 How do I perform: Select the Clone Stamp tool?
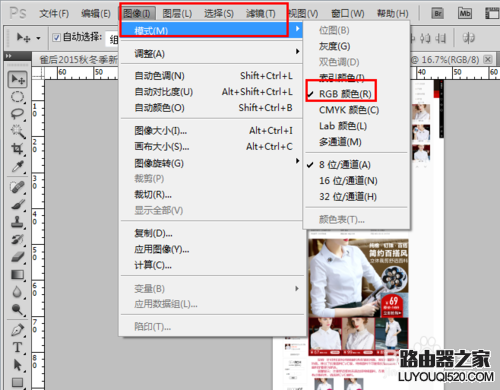[x=17, y=222]
